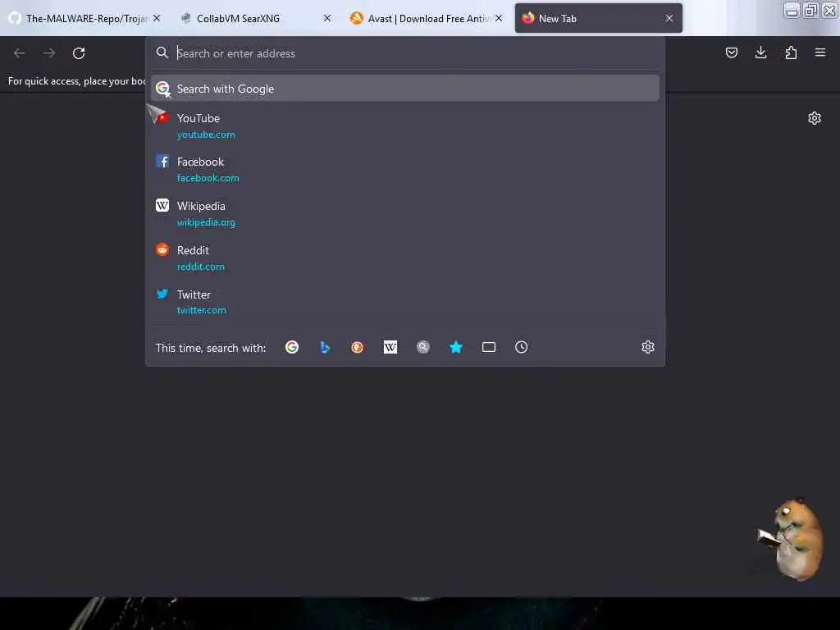Open the YouTube suggestion

click(405, 126)
